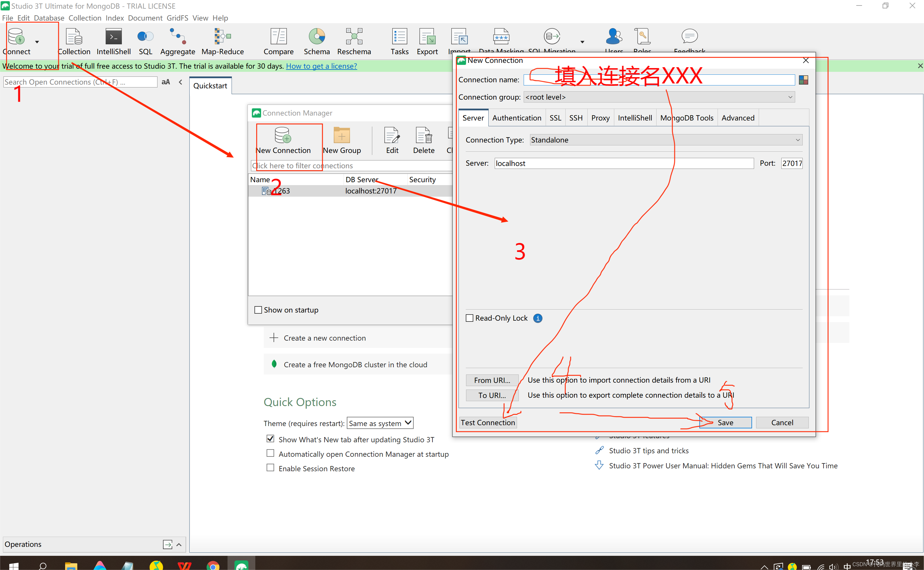924x570 pixels.
Task: Click the Connect toolbar icon
Action: [16, 37]
